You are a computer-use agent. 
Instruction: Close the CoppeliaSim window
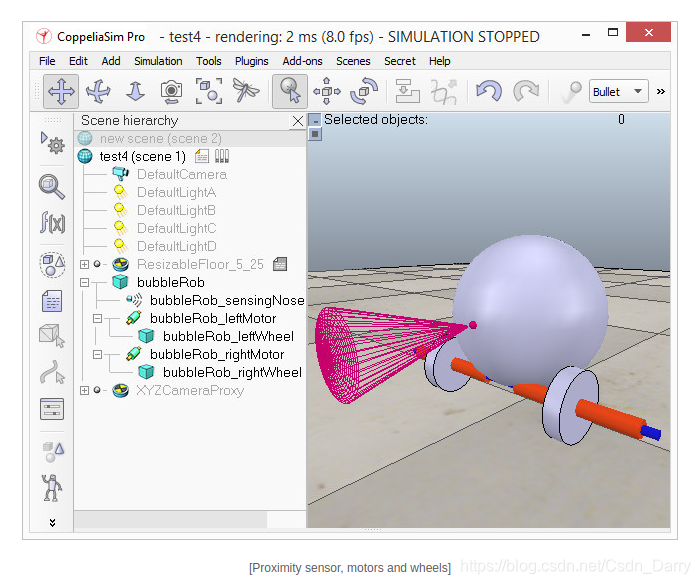pos(648,32)
